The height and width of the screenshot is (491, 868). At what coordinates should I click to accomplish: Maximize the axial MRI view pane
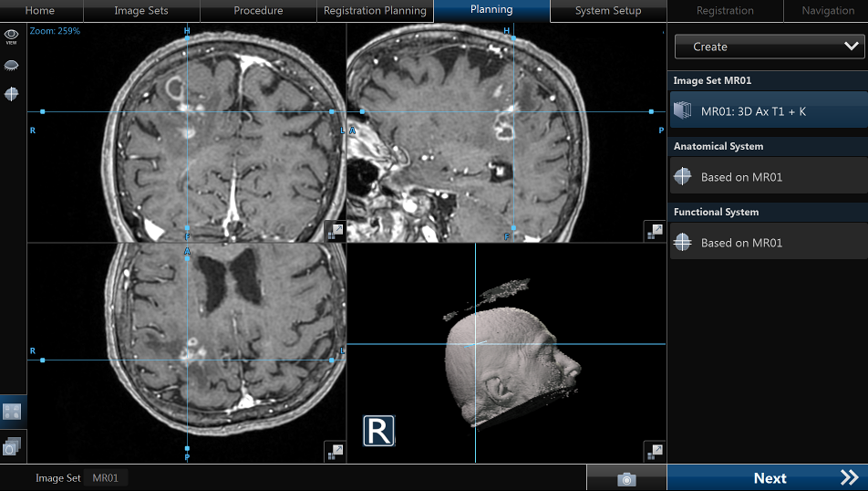click(x=334, y=451)
